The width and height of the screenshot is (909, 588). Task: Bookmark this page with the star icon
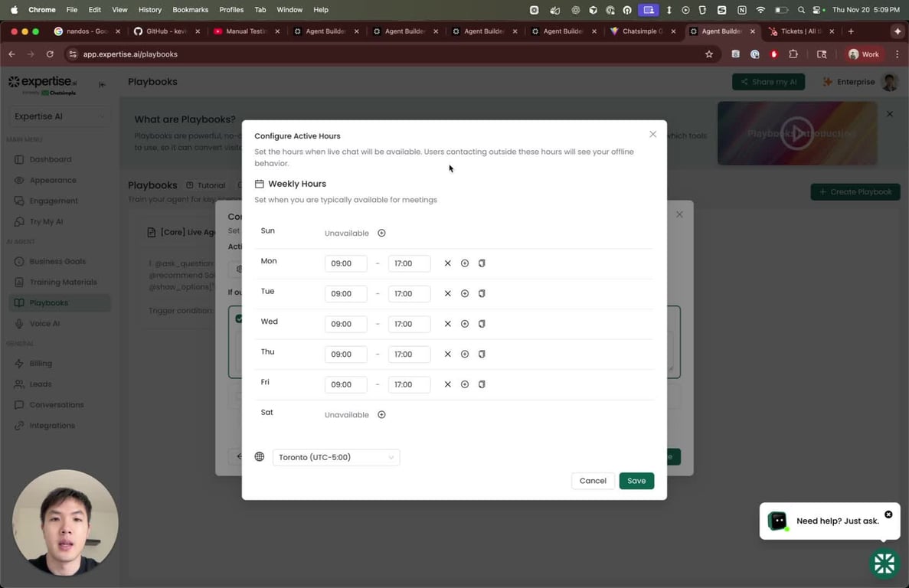pyautogui.click(x=708, y=54)
